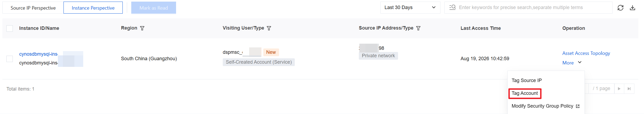The width and height of the screenshot is (644, 114).
Task: Open the Source IP Address/Type filter icon
Action: tap(418, 28)
